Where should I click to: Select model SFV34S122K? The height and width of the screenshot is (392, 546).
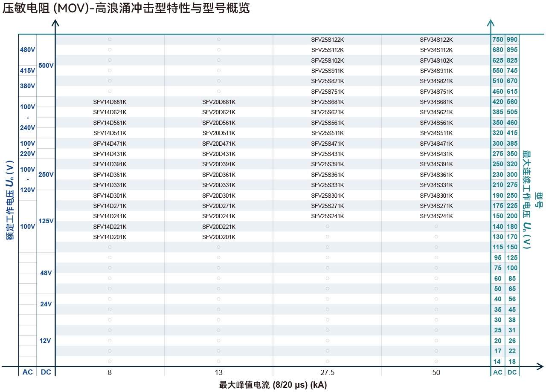tap(436, 40)
